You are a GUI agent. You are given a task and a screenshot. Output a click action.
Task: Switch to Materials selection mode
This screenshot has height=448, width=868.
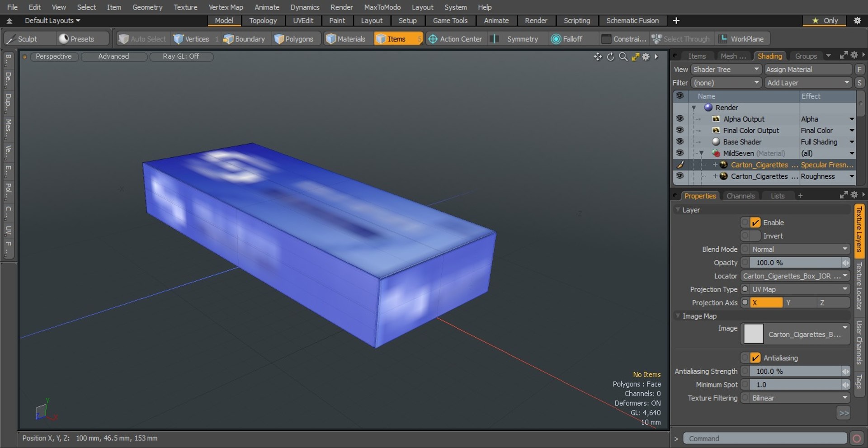pyautogui.click(x=346, y=39)
